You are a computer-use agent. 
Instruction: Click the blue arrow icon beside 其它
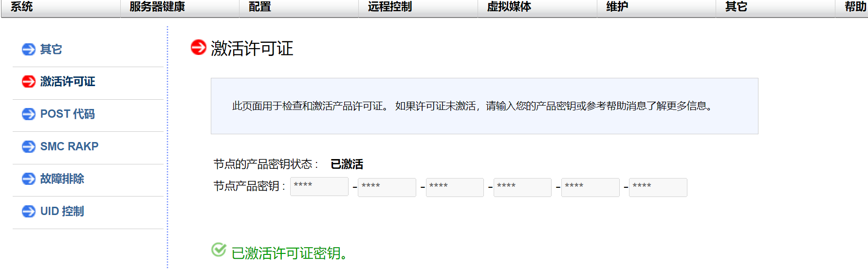[x=29, y=49]
